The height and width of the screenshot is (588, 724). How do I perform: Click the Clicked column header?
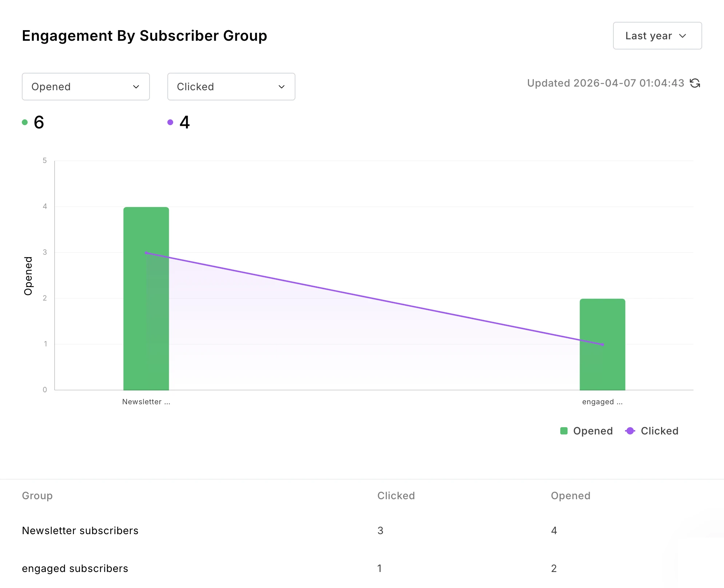click(x=396, y=496)
